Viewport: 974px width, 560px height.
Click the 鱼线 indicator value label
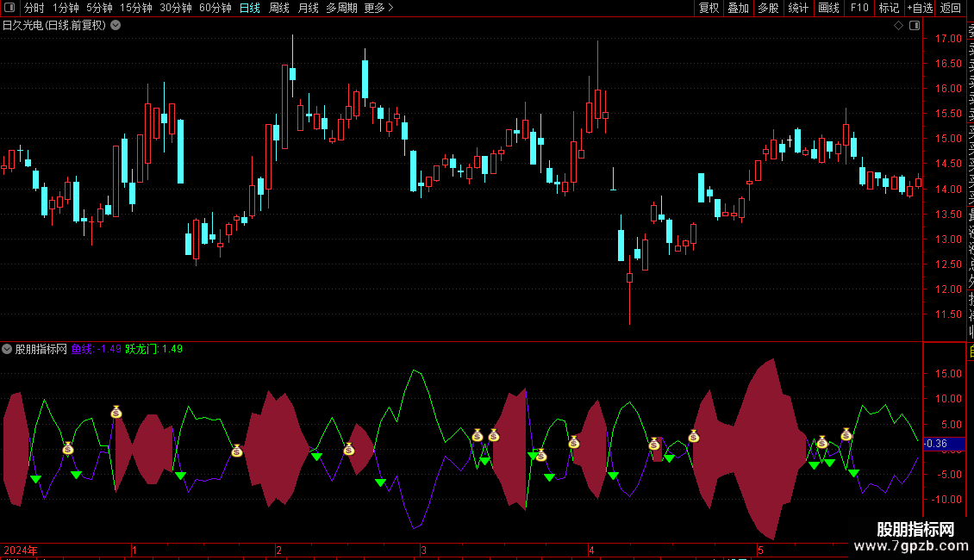(x=97, y=349)
